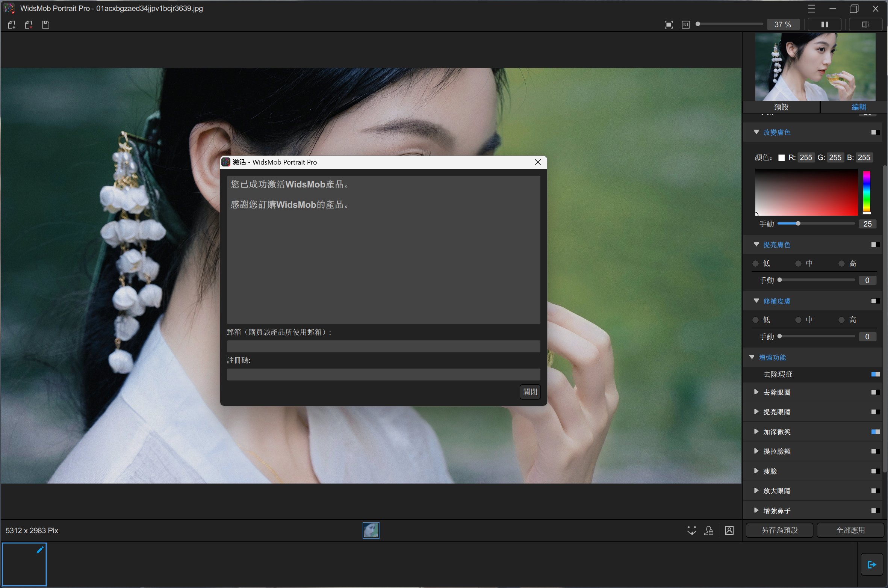
Task: Select 高 radio under 提亮膚色
Action: [x=842, y=264]
